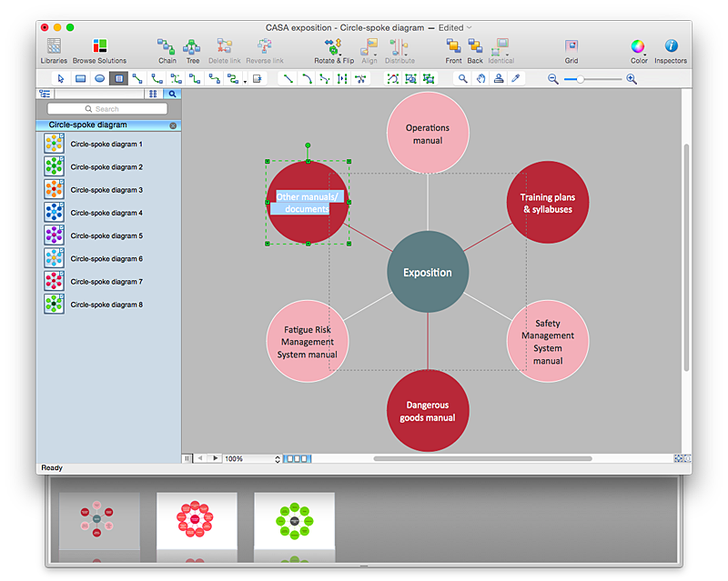728x581 pixels.
Task: Toggle the Grid display
Action: 571,45
